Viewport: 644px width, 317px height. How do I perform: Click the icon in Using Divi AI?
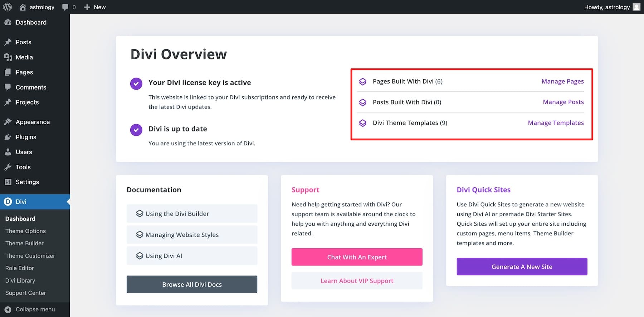[x=140, y=256]
